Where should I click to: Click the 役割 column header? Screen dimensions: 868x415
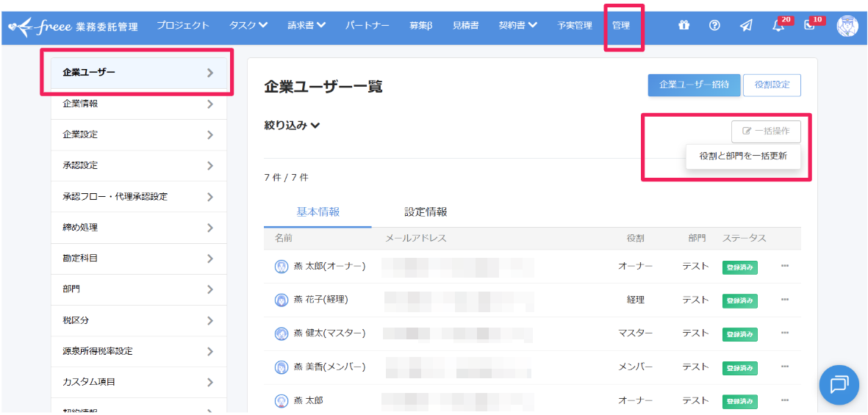[635, 238]
